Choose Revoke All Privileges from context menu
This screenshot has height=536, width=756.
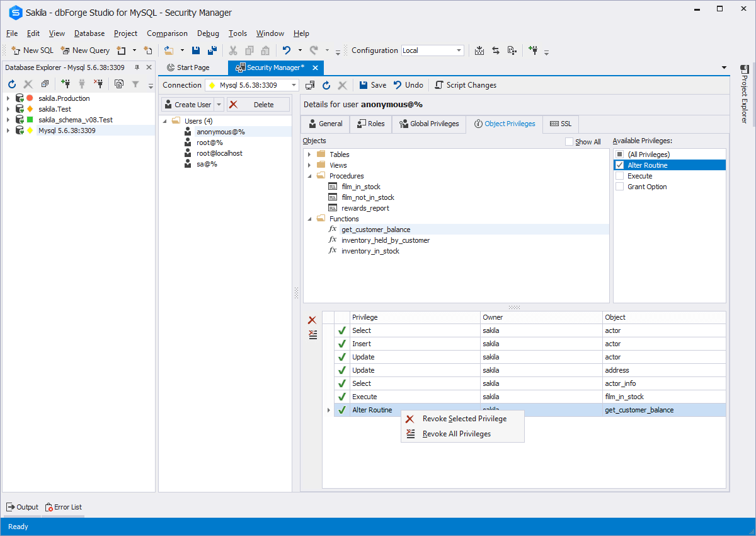click(462, 434)
